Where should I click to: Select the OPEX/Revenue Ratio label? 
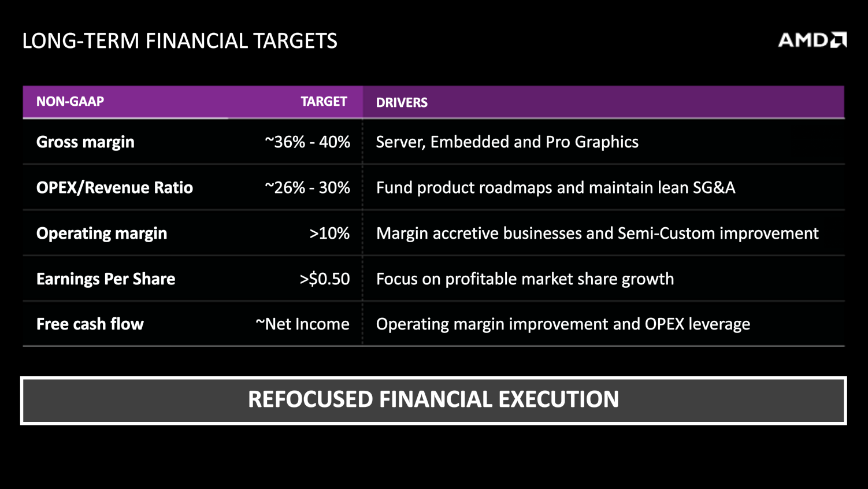pos(114,188)
